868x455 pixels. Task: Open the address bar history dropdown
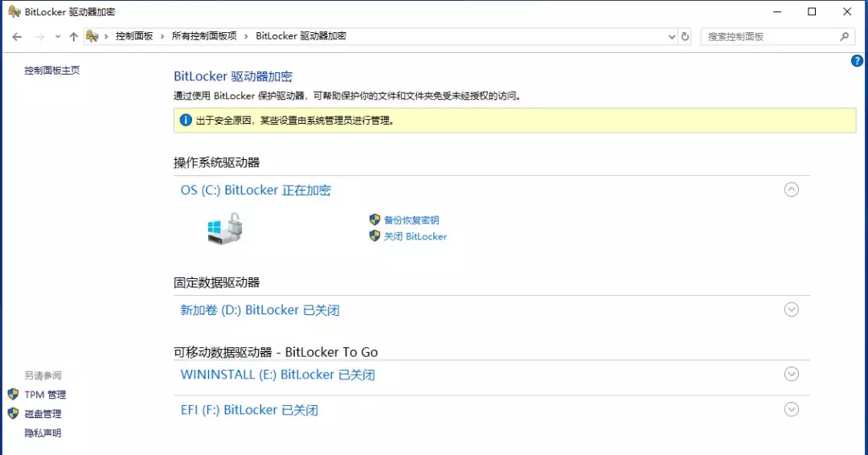pyautogui.click(x=671, y=36)
